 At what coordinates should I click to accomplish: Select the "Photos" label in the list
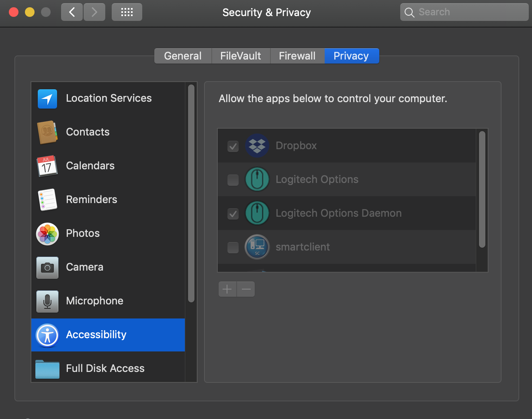[83, 233]
